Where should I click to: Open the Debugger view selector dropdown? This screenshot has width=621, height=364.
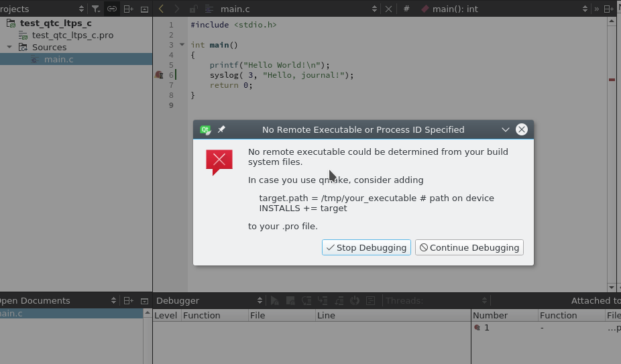[260, 300]
